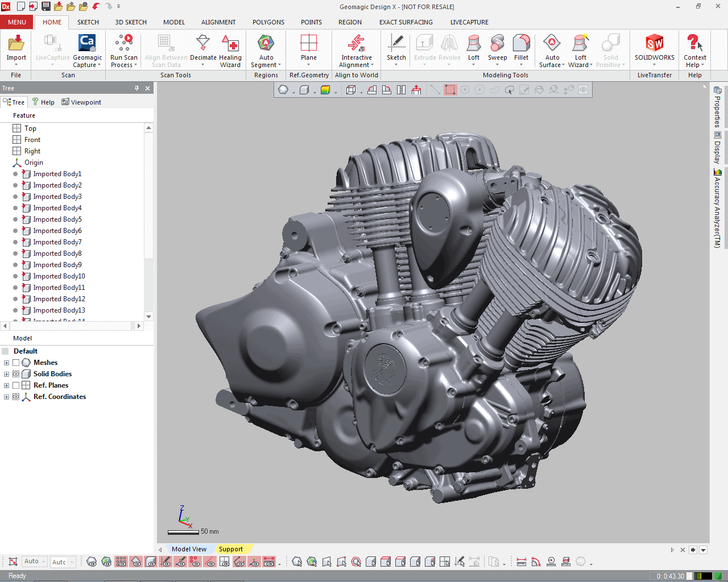This screenshot has height=582, width=728.
Task: Open the view cube orientation dropdown arrow
Action: click(x=362, y=92)
